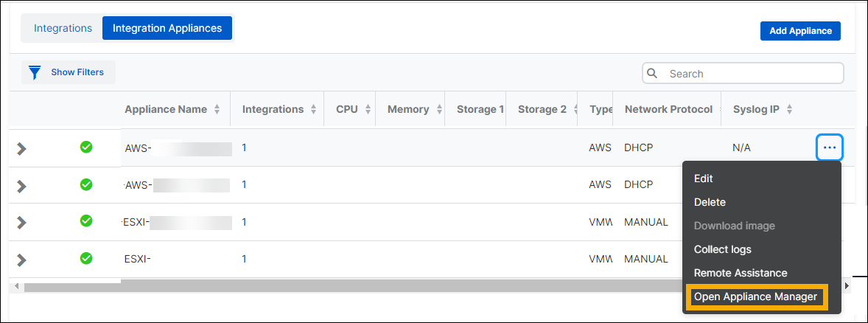Open integrations count link in first row

click(244, 147)
